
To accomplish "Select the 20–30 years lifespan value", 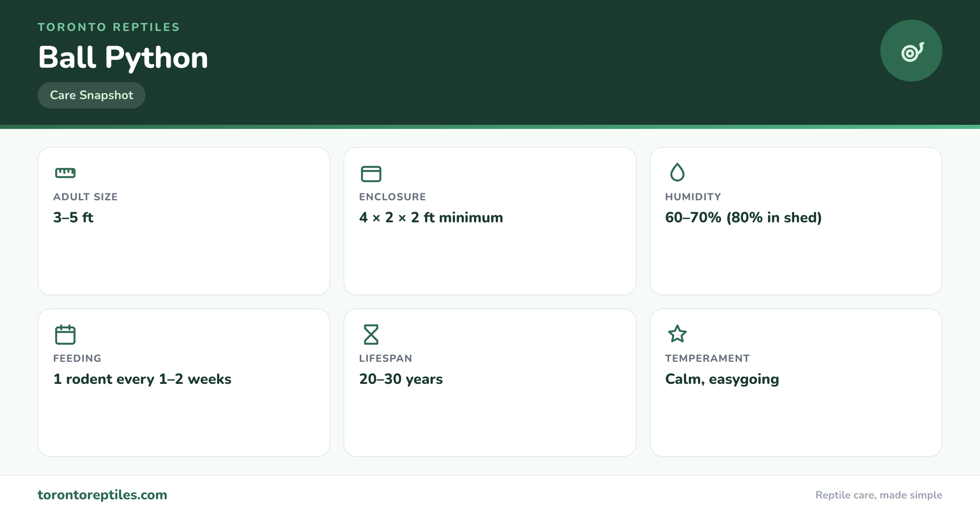I will pyautogui.click(x=401, y=379).
